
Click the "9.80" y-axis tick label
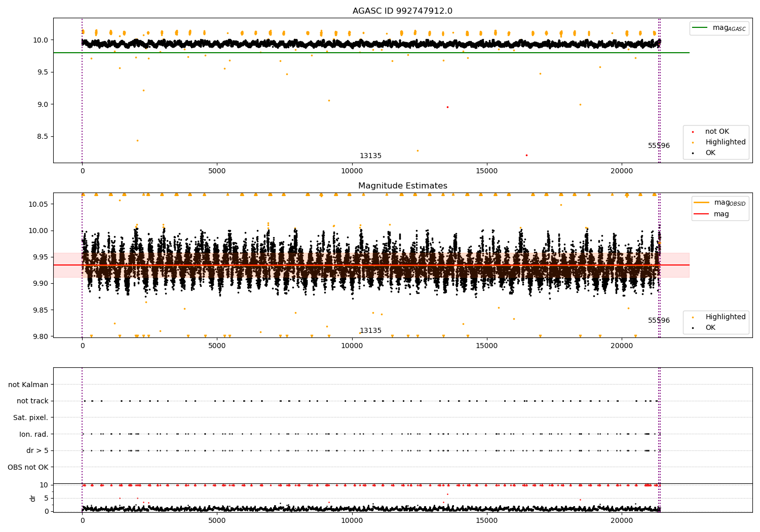click(42, 336)
